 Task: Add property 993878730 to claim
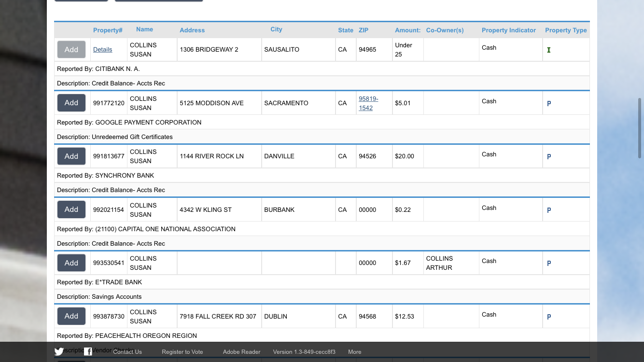[x=71, y=316]
